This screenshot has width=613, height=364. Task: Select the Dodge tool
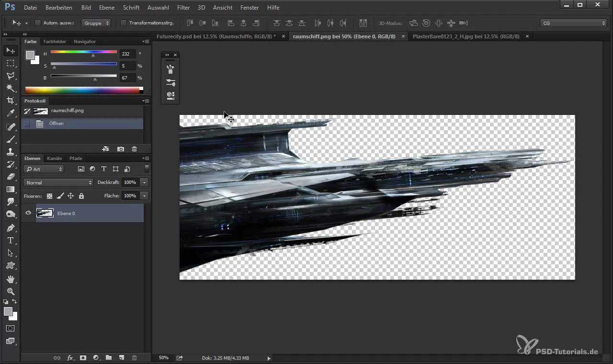11,215
